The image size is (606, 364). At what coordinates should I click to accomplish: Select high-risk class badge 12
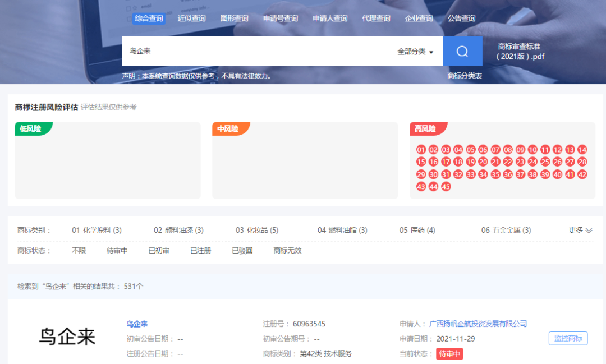coord(557,150)
